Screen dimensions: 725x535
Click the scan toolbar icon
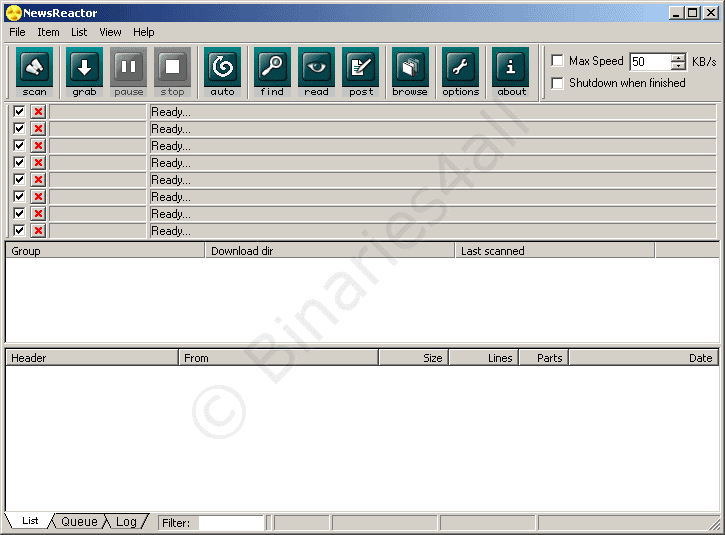coord(34,72)
